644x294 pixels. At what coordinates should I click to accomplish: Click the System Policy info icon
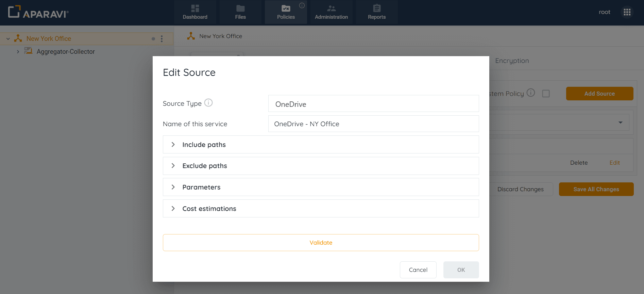(531, 93)
